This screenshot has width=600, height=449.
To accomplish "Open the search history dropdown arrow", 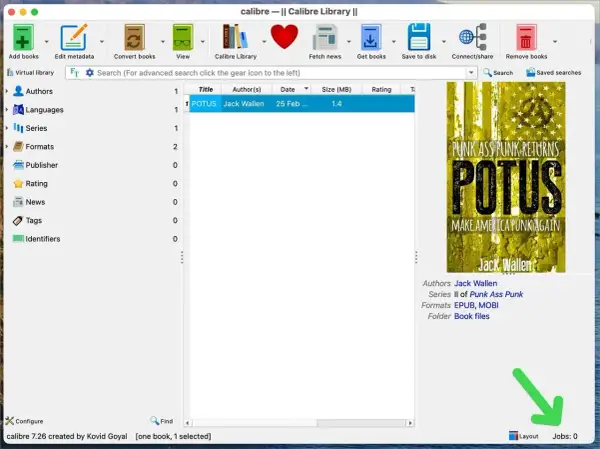I will 471,73.
